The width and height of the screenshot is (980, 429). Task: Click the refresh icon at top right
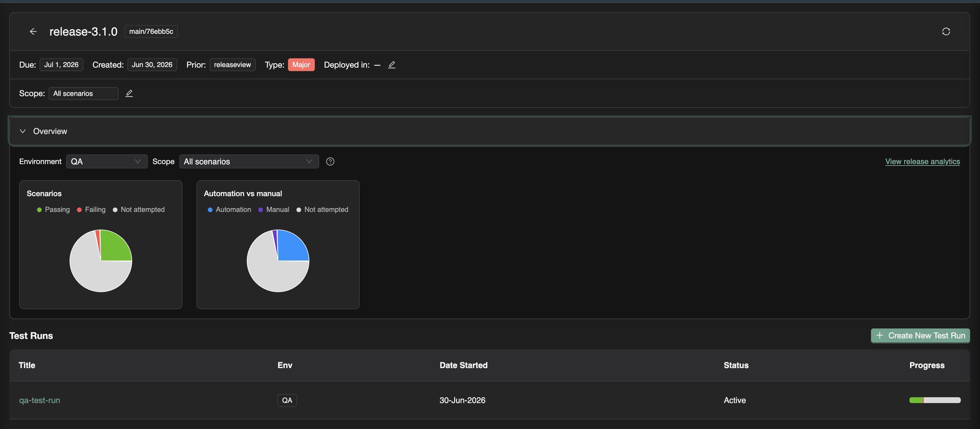point(946,31)
